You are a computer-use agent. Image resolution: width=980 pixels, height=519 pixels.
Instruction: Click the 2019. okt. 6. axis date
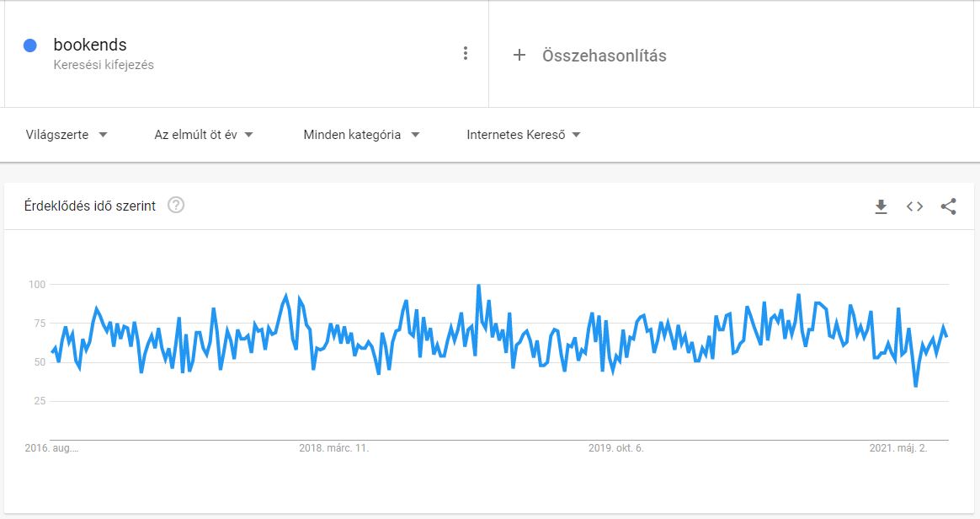point(615,447)
